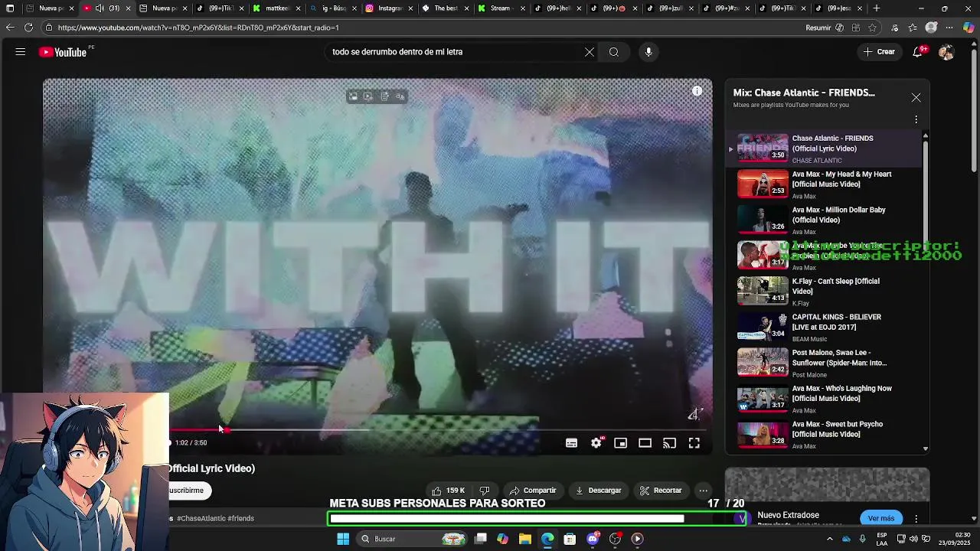Cast video to a device

tap(670, 443)
